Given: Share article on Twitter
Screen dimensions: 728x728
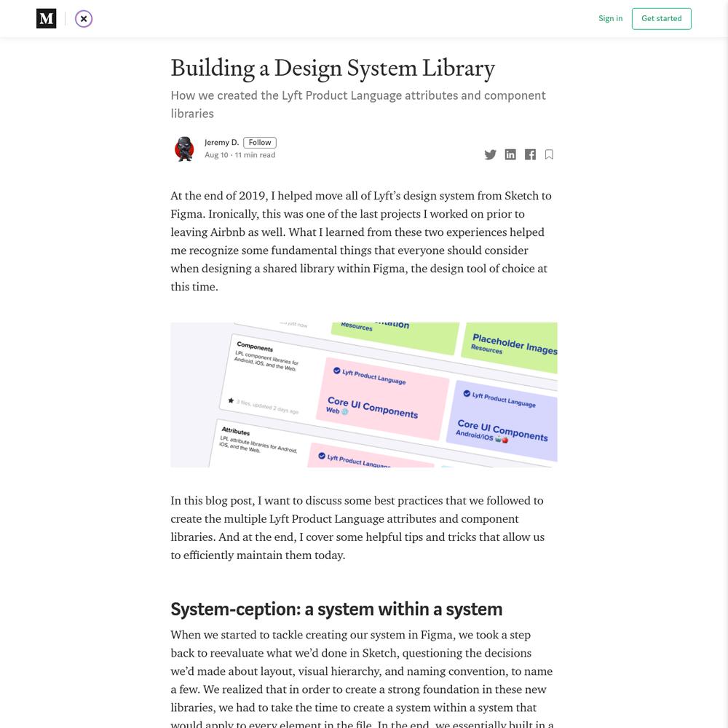Looking at the screenshot, I should pos(490,154).
